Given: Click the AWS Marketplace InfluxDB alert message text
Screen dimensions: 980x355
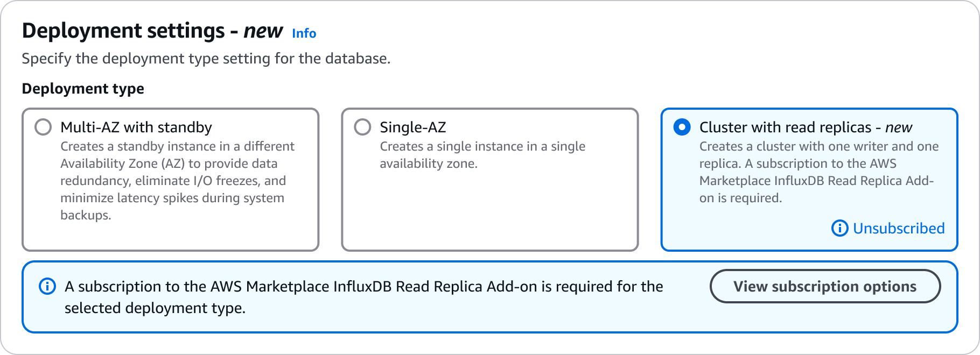Looking at the screenshot, I should (363, 297).
